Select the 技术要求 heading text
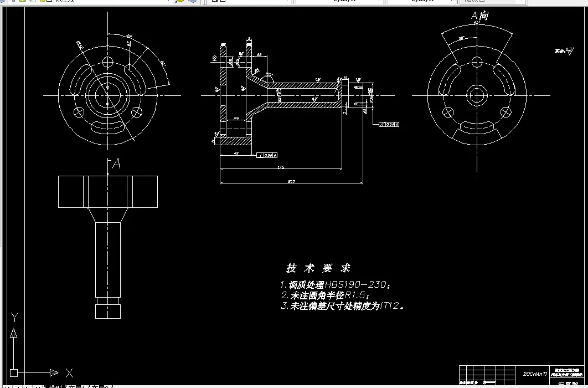This screenshot has width=588, height=388. coord(318,268)
